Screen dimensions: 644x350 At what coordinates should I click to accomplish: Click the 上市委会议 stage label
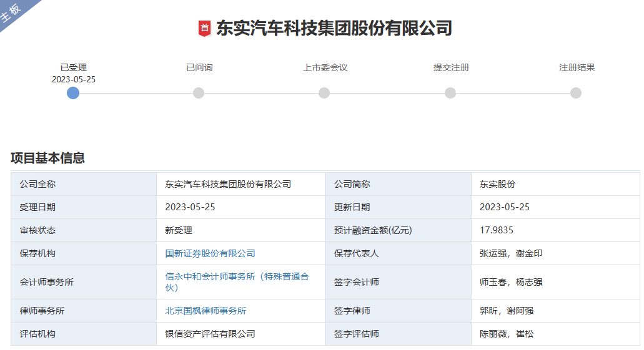pyautogui.click(x=325, y=68)
